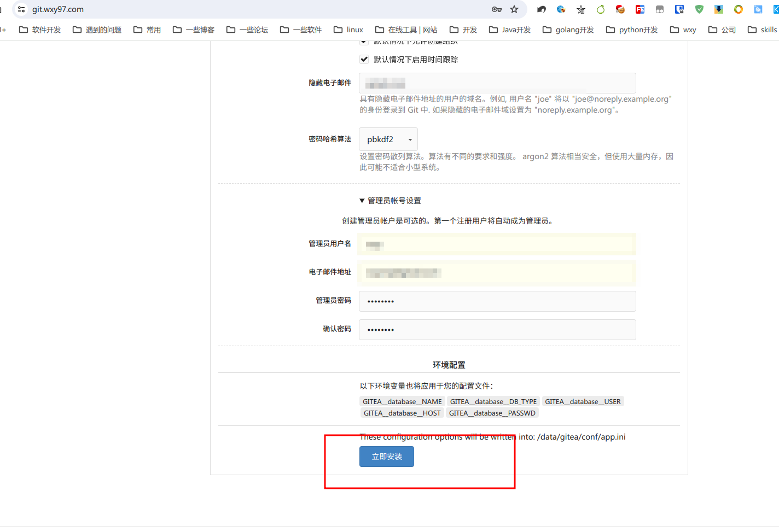Open the 软件开发 bookmarks folder
The image size is (779, 532).
40,30
